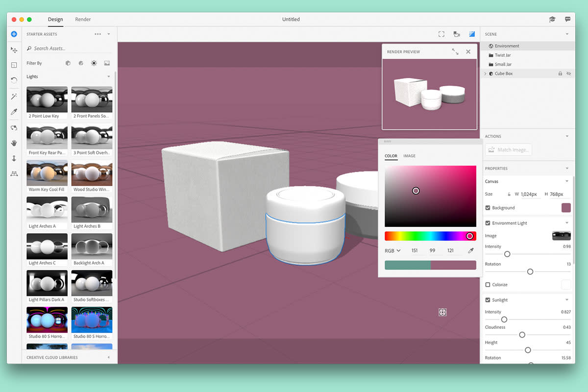This screenshot has width=588, height=392.
Task: Click the canvas focus crosshair icon
Action: 442,312
